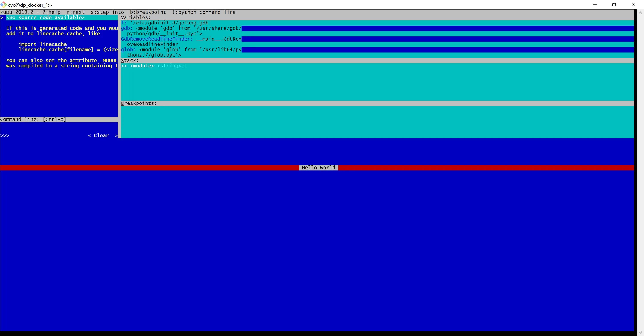644x336 pixels.
Task: Click the '< Clear >' button in console
Action: (x=102, y=135)
